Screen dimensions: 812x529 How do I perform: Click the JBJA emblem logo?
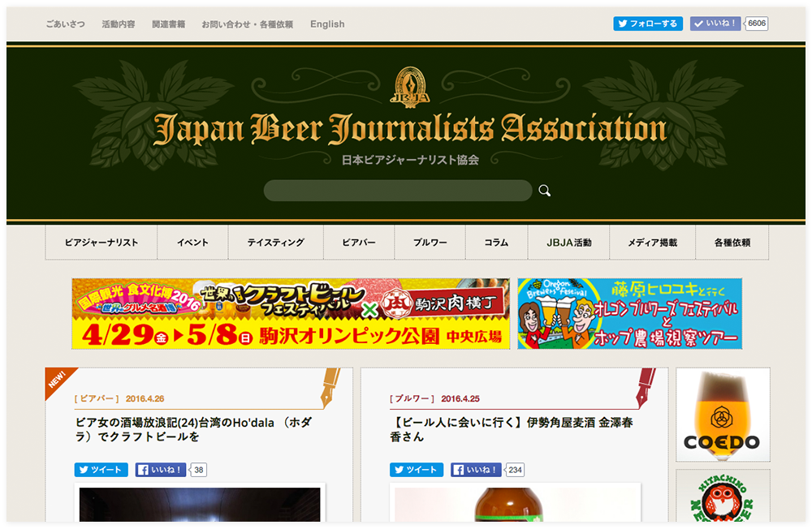click(410, 87)
